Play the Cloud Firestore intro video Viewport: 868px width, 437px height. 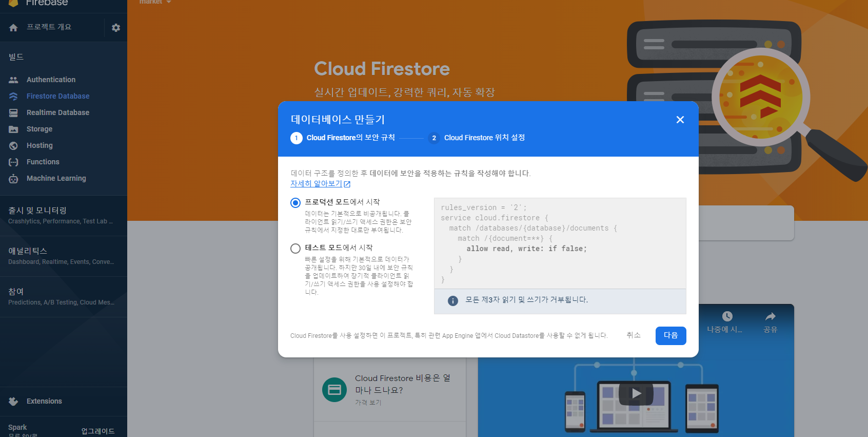pos(636,393)
